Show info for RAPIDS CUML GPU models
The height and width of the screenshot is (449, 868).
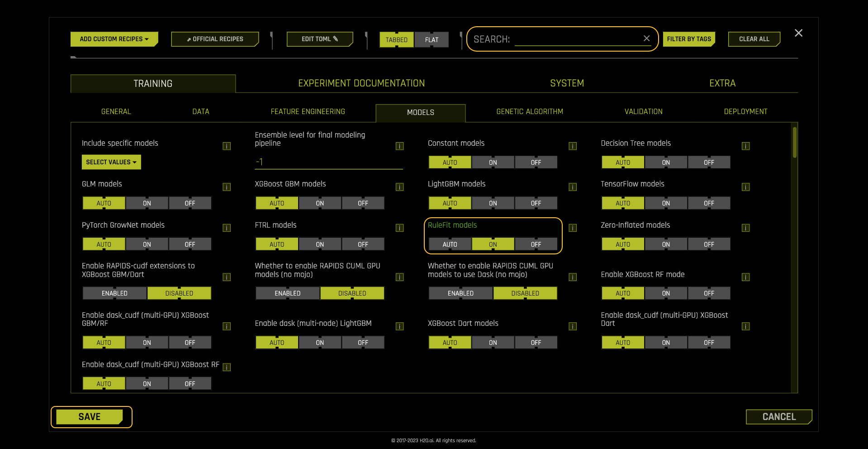pyautogui.click(x=400, y=277)
